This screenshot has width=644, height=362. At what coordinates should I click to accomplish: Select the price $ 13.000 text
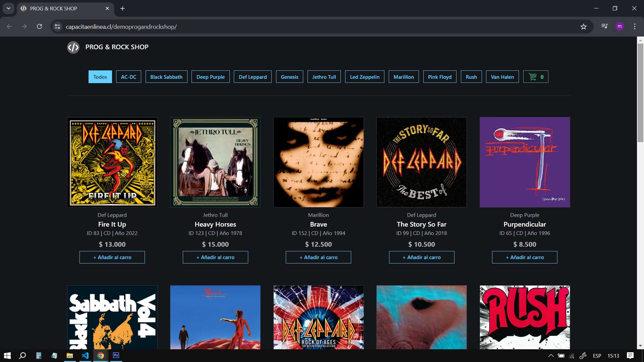[x=112, y=244]
